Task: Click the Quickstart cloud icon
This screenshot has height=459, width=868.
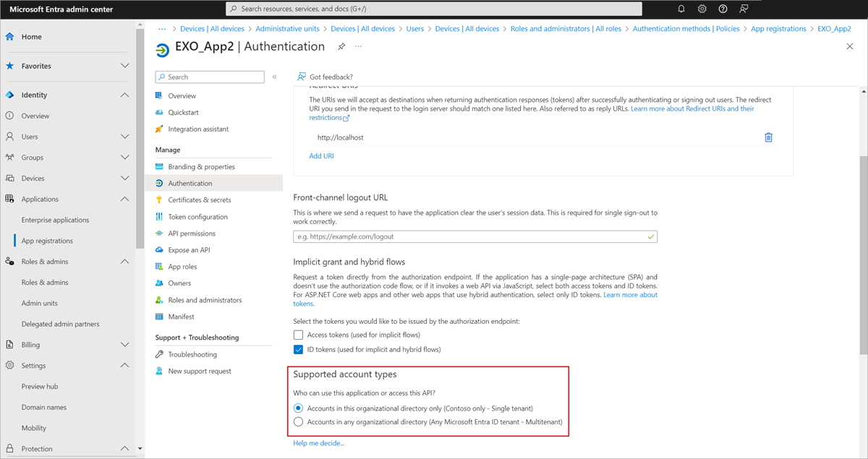Action: coord(159,112)
